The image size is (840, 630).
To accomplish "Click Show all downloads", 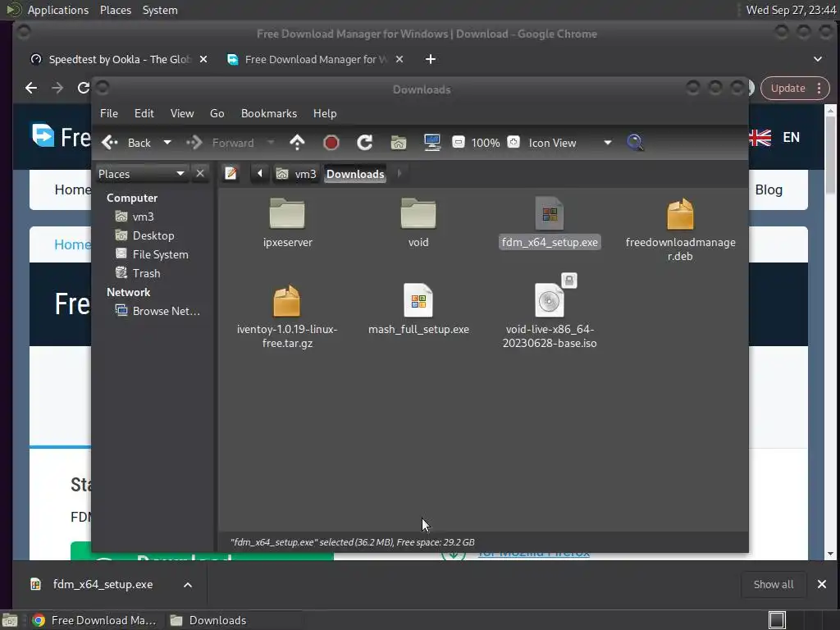I will click(773, 584).
